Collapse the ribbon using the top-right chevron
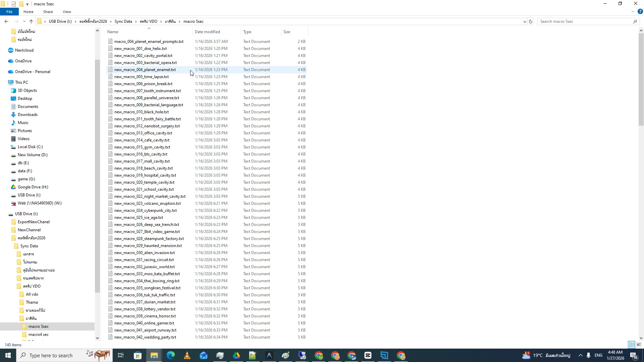The height and width of the screenshot is (362, 644). [x=632, y=11]
